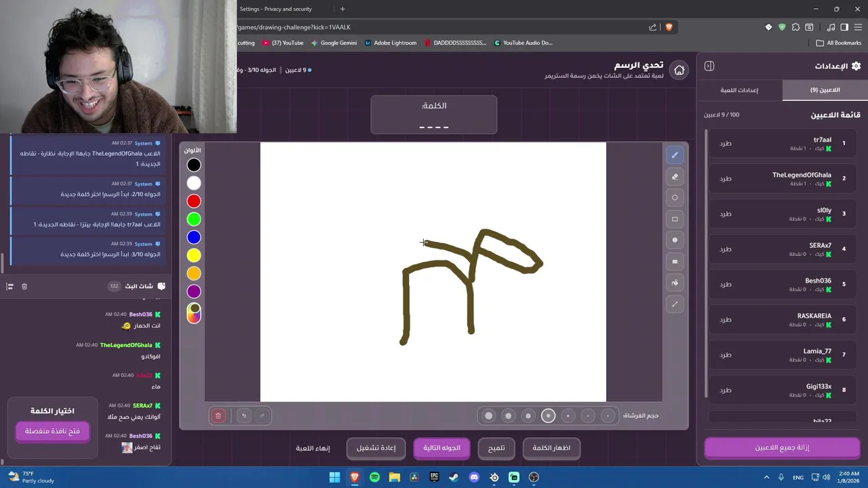Image resolution: width=868 pixels, height=488 pixels.
Task: Choose the smallest brush size
Action: pos(608,415)
